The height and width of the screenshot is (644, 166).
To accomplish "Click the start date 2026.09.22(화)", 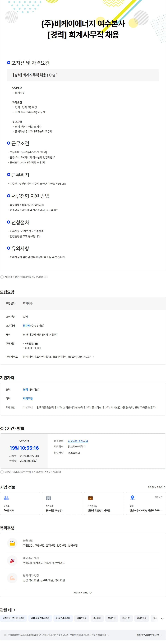I will 29,456.
